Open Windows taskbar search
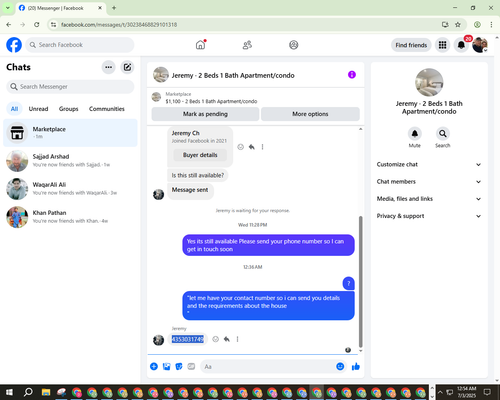 [x=28, y=392]
